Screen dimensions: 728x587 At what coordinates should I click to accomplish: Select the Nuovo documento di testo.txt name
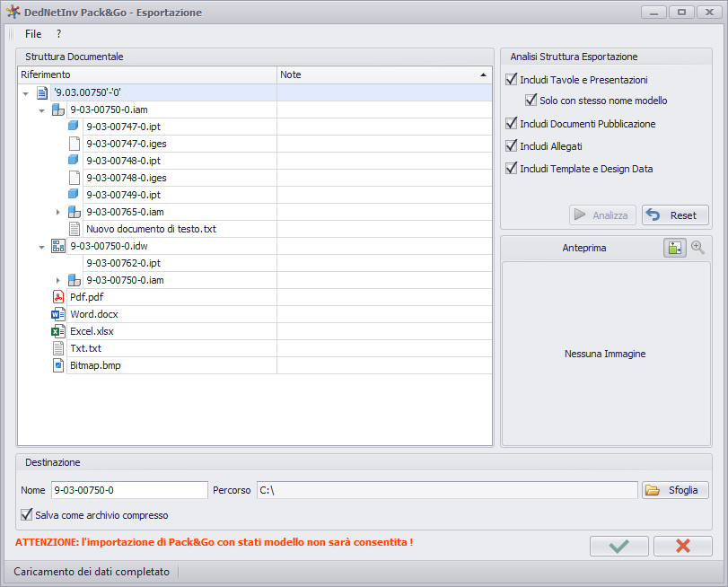pyautogui.click(x=152, y=229)
